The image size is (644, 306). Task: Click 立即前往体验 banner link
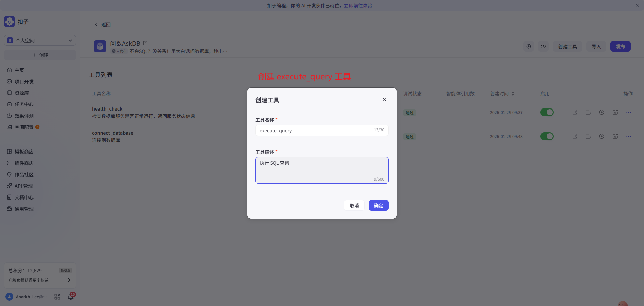[358, 6]
